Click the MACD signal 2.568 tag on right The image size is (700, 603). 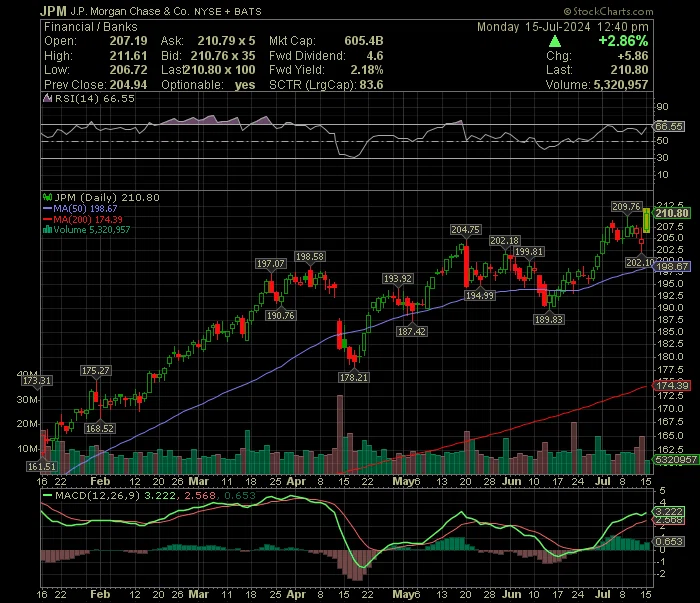click(668, 520)
